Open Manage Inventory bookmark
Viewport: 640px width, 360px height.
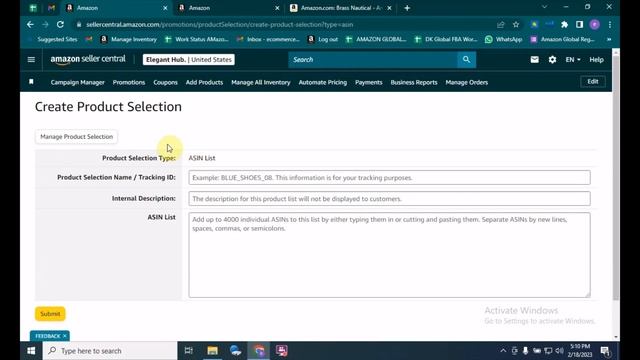point(129,39)
